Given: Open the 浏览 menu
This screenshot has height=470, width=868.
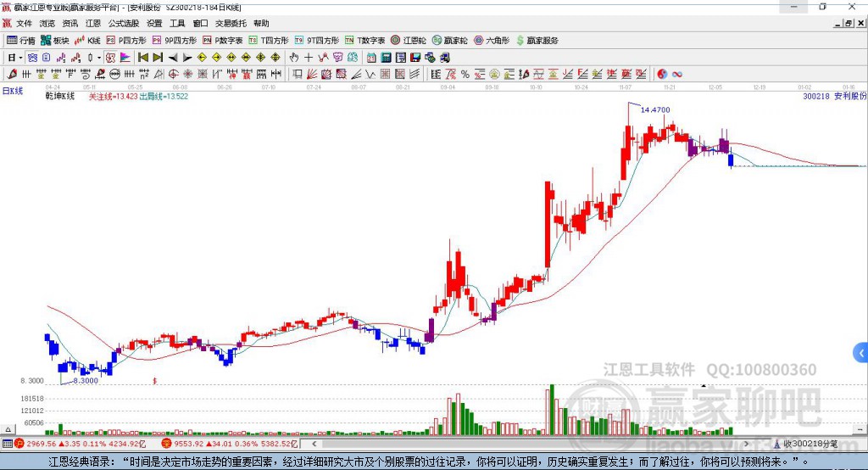Looking at the screenshot, I should pyautogui.click(x=47, y=23).
